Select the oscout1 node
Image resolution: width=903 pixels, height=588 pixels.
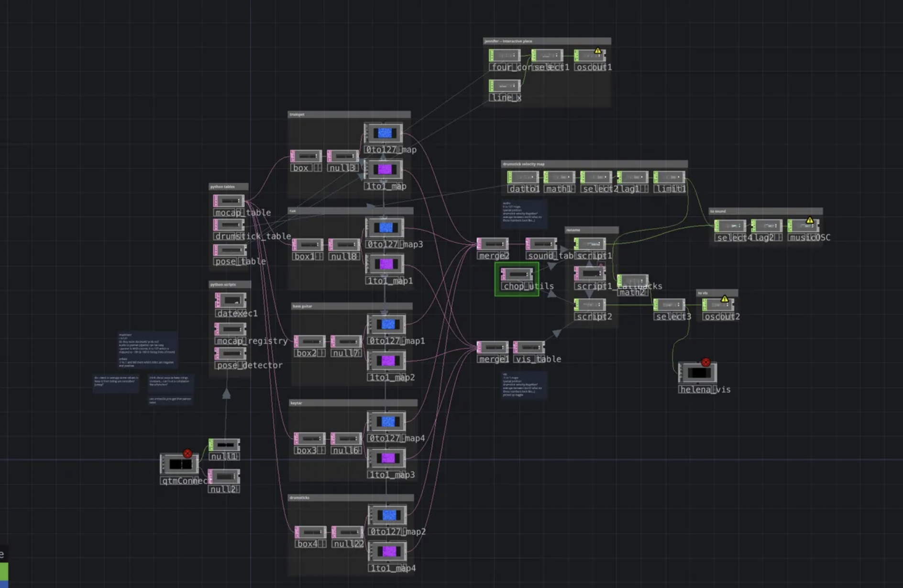[x=590, y=55]
